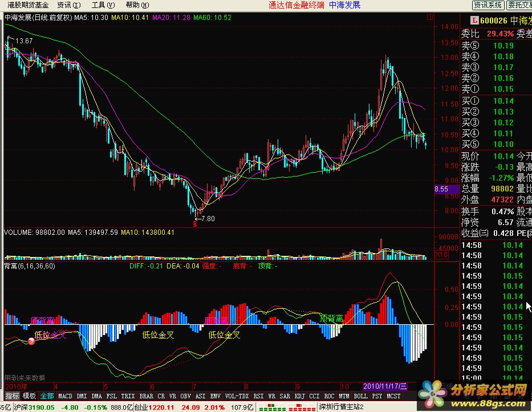The width and height of the screenshot is (532, 412).
Task: Open the 帮助(H) menu
Action: coord(137,5)
